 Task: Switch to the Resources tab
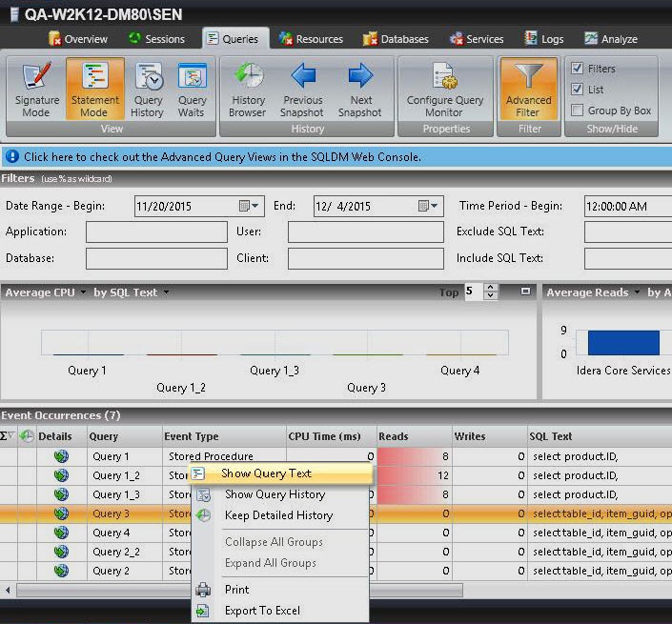pyautogui.click(x=311, y=39)
